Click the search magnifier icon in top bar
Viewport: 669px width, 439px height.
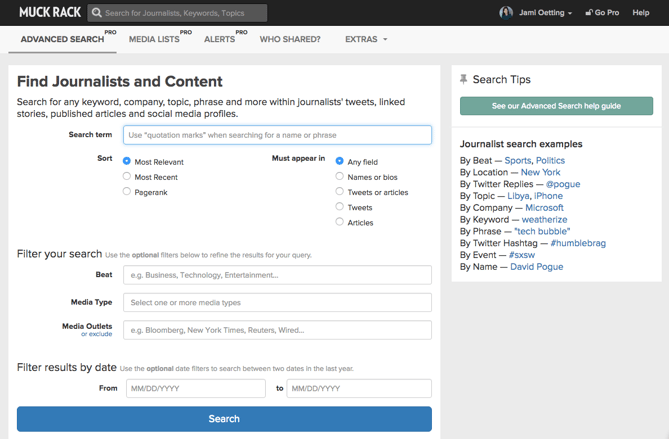[96, 13]
